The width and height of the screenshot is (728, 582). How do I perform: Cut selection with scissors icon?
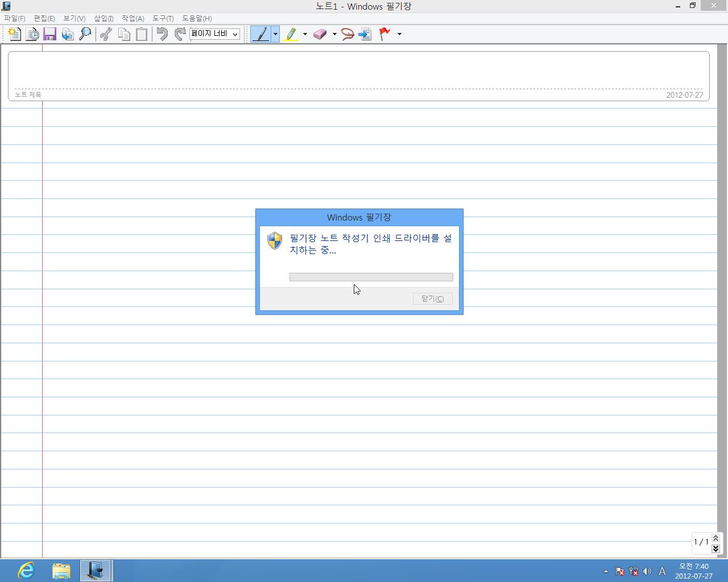coord(106,34)
